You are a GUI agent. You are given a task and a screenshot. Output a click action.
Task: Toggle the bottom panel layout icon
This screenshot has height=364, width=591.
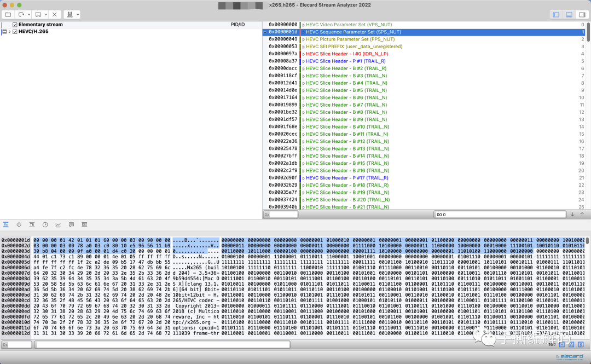pos(569,14)
